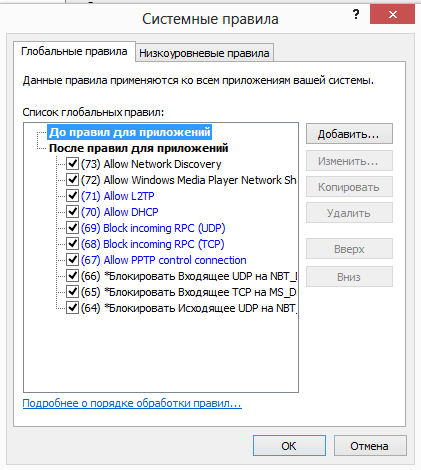Image resolution: width=421 pixels, height=470 pixels.
Task: Select rule (66) Блокировать Входящее UDP
Action: tap(189, 276)
